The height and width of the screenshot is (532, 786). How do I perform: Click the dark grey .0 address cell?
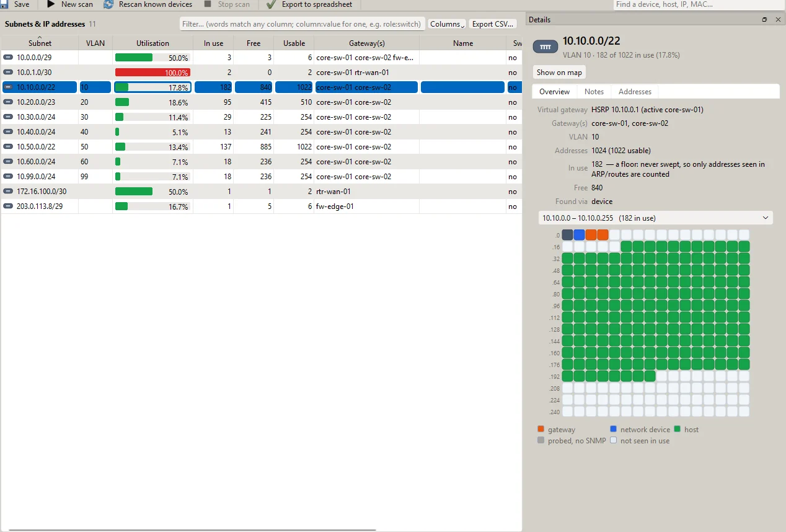pyautogui.click(x=567, y=235)
